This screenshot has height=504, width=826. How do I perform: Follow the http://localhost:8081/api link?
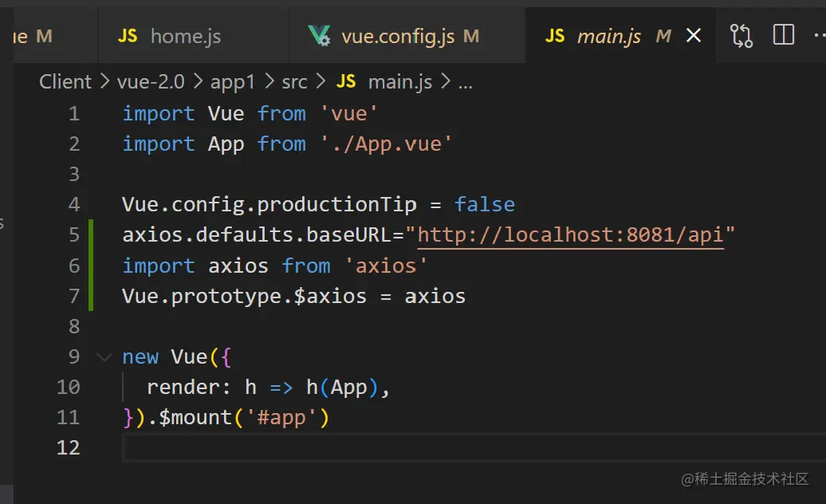click(x=571, y=235)
